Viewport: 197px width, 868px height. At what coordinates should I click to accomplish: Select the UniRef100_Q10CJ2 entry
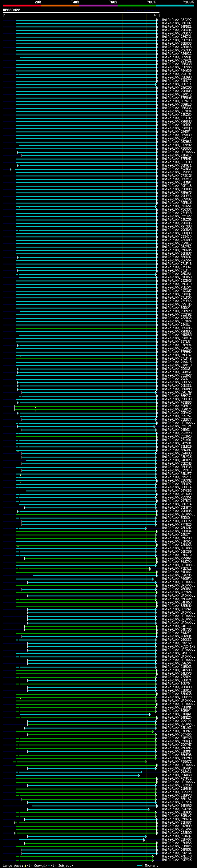(x=177, y=94)
